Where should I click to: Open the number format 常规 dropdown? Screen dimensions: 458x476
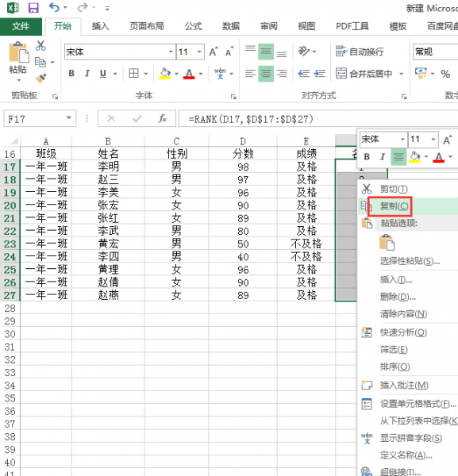click(x=435, y=52)
